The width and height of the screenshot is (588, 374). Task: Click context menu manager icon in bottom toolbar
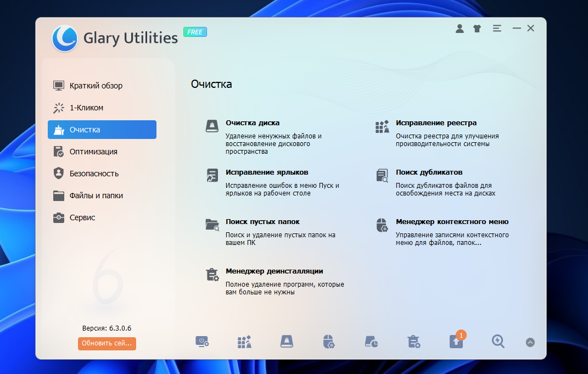pyautogui.click(x=329, y=342)
